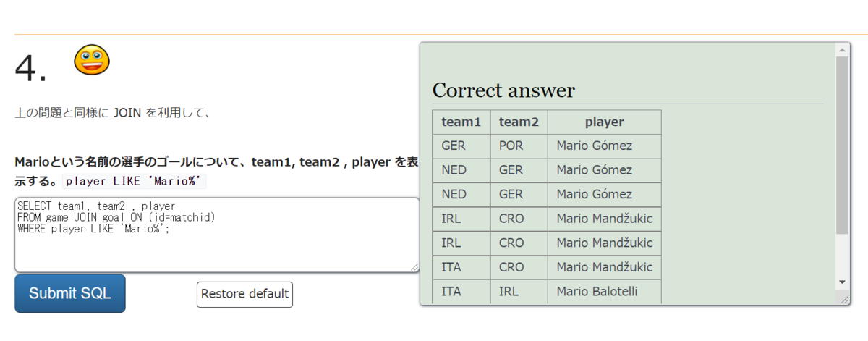This screenshot has width=868, height=341.
Task: Select the team2 column header
Action: 519,122
